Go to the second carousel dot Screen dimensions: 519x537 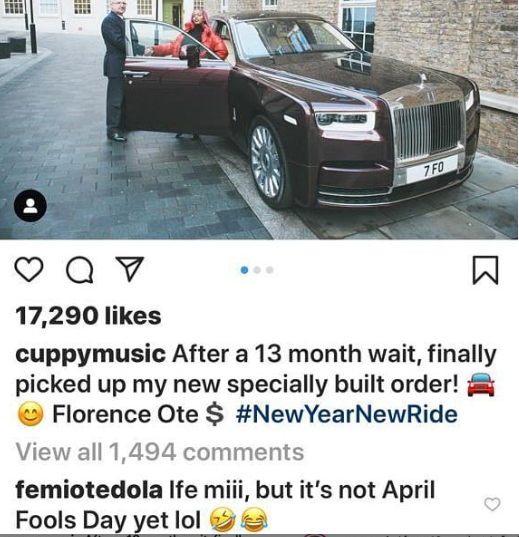257,270
